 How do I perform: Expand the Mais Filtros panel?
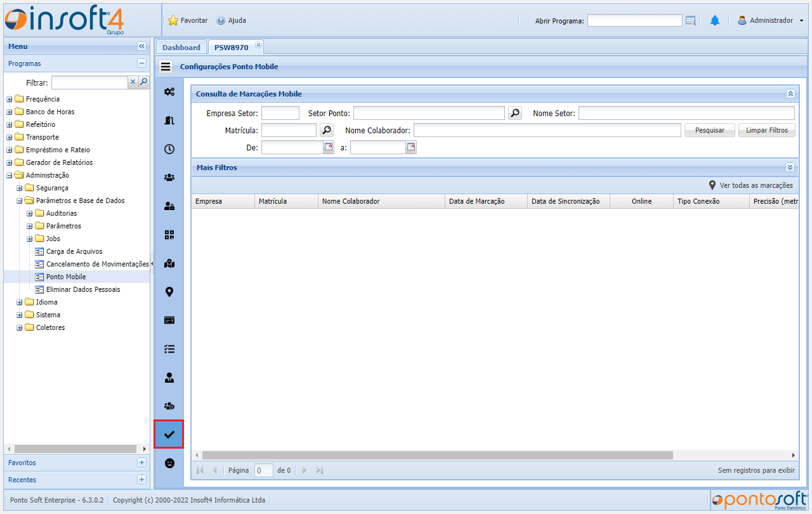coord(790,168)
